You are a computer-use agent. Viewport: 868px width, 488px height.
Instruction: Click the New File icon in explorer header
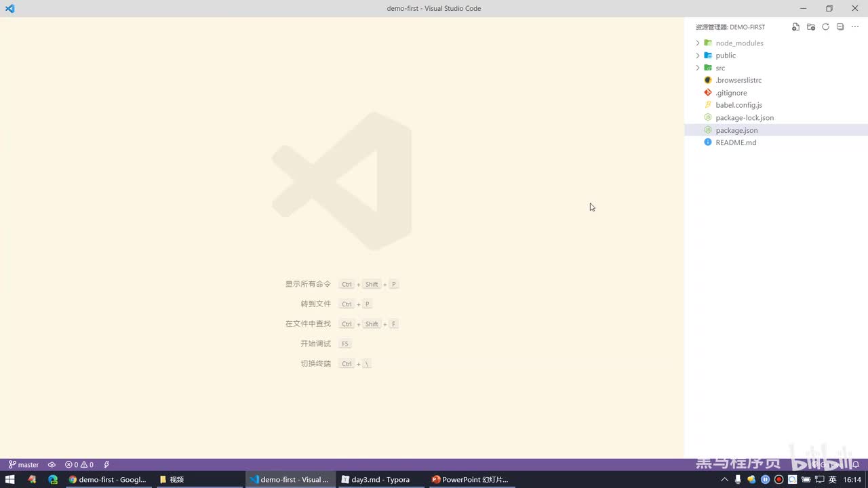(x=795, y=27)
